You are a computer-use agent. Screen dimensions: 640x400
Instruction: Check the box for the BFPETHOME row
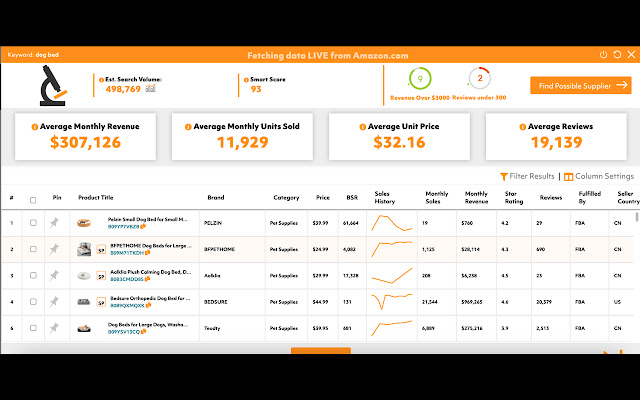pyautogui.click(x=33, y=249)
